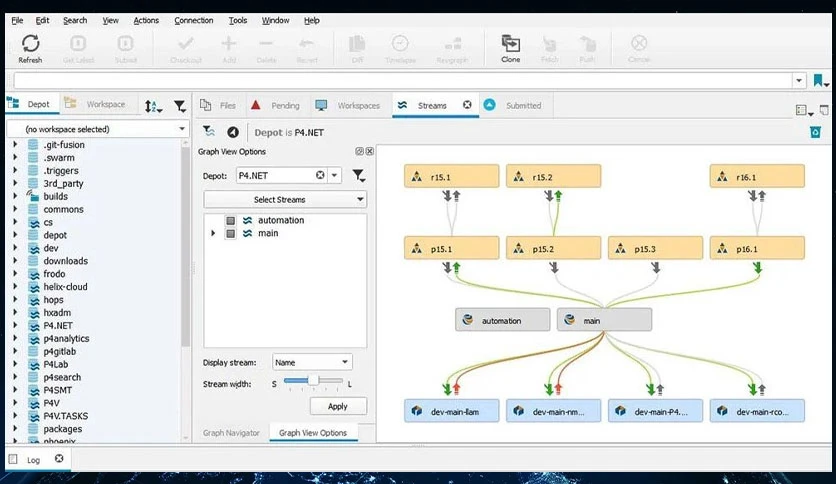Switch to the Files tab

point(218,105)
